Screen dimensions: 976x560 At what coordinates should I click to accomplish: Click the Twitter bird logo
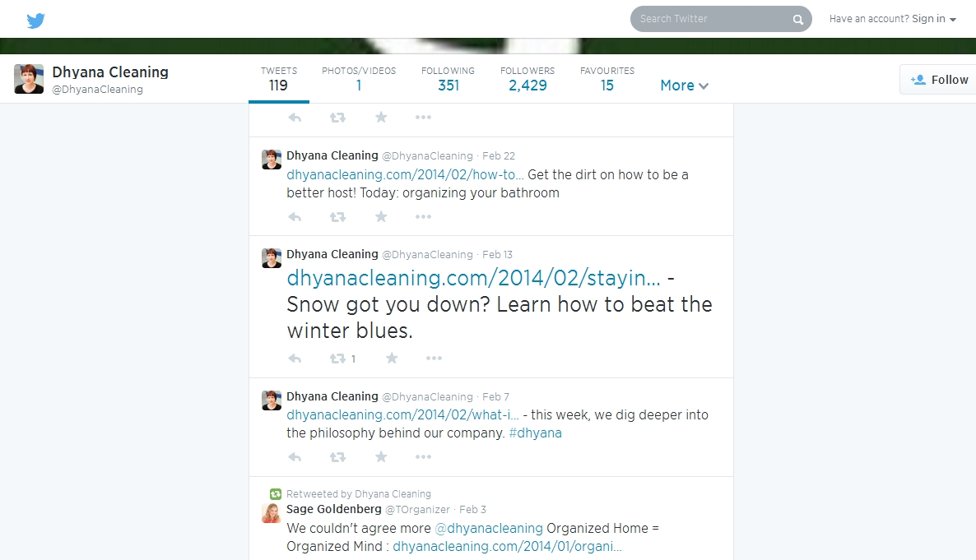click(35, 21)
